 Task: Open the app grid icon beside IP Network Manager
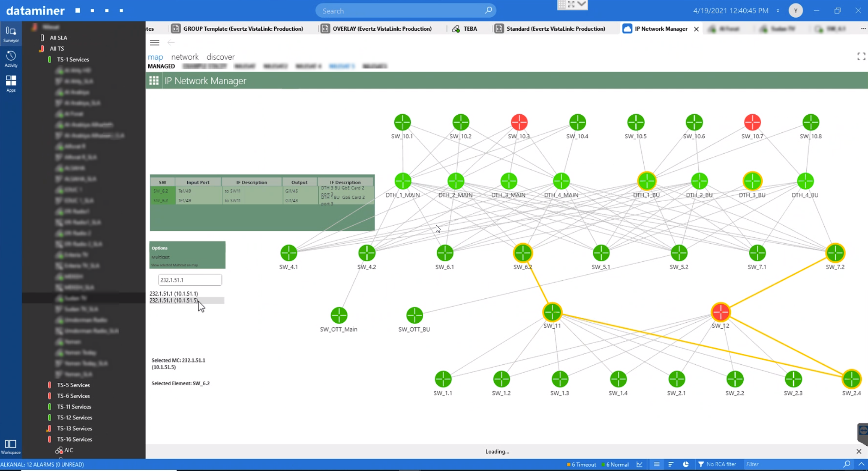(154, 81)
